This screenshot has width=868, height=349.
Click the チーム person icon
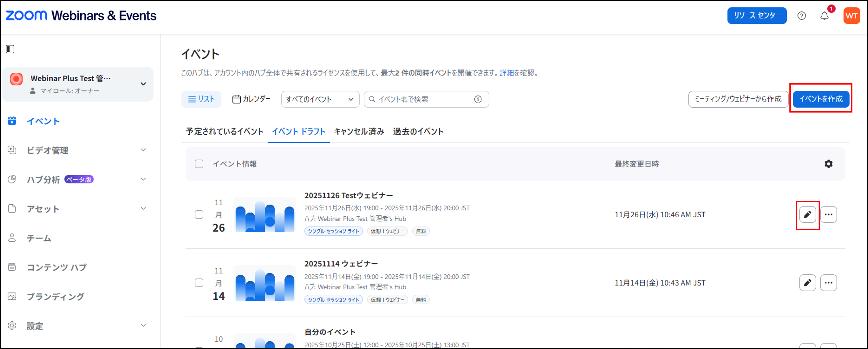12,238
